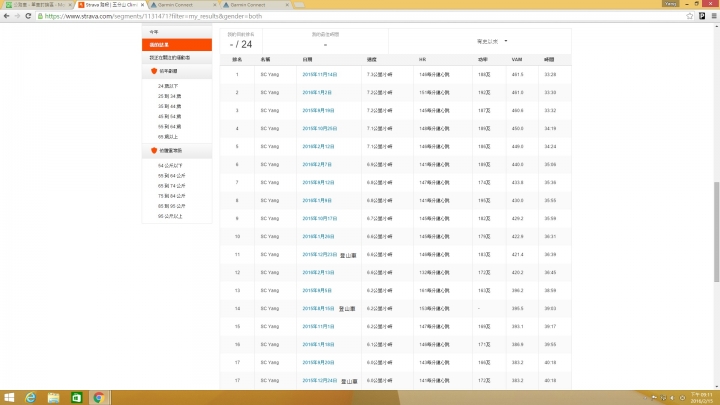Switch to the leftmost browser tab
Viewport: 720px width, 405px height.
(x=37, y=5)
